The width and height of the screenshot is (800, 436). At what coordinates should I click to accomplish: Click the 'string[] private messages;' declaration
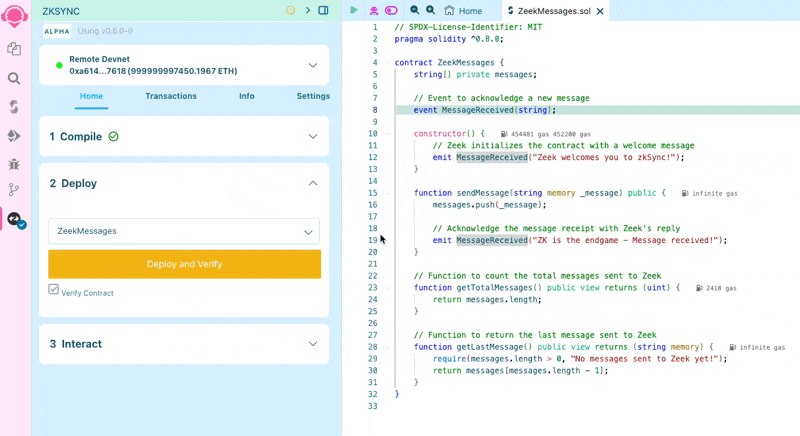click(x=475, y=74)
